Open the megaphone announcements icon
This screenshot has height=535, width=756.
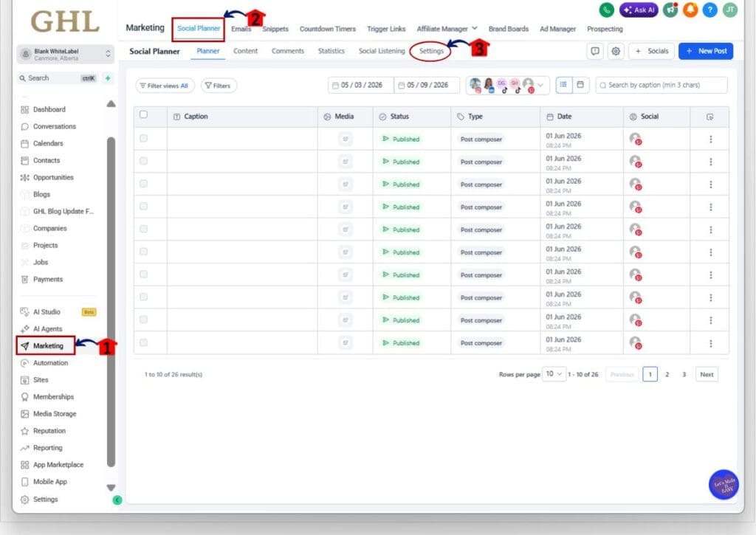(x=670, y=10)
